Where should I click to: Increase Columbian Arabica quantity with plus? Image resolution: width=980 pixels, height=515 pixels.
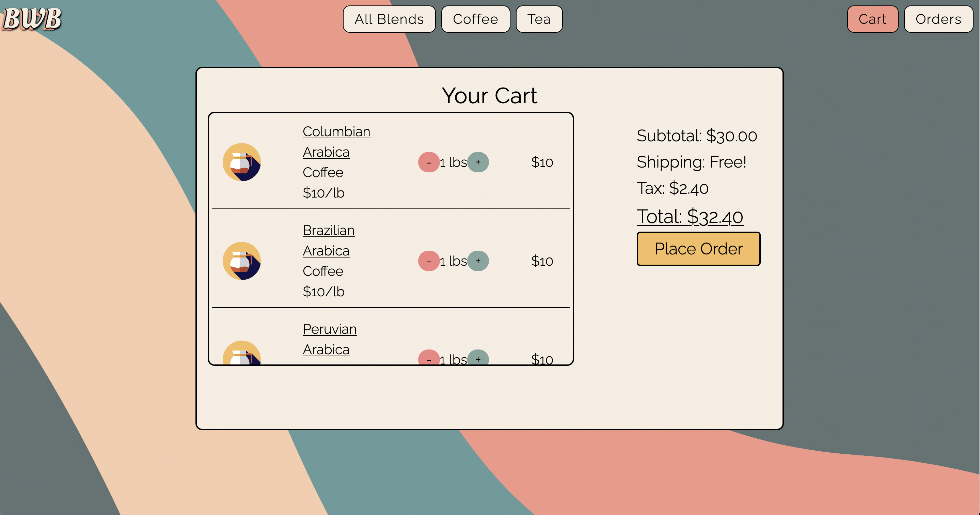(x=478, y=162)
